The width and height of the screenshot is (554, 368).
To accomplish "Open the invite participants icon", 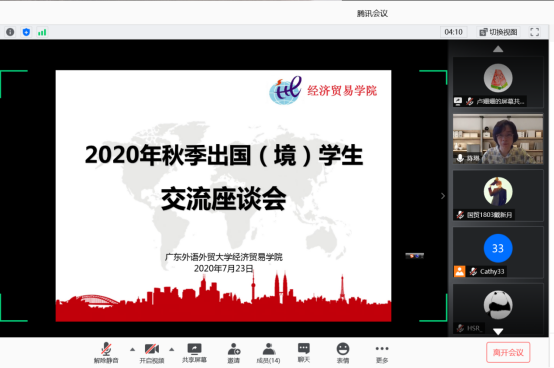I will (x=234, y=352).
